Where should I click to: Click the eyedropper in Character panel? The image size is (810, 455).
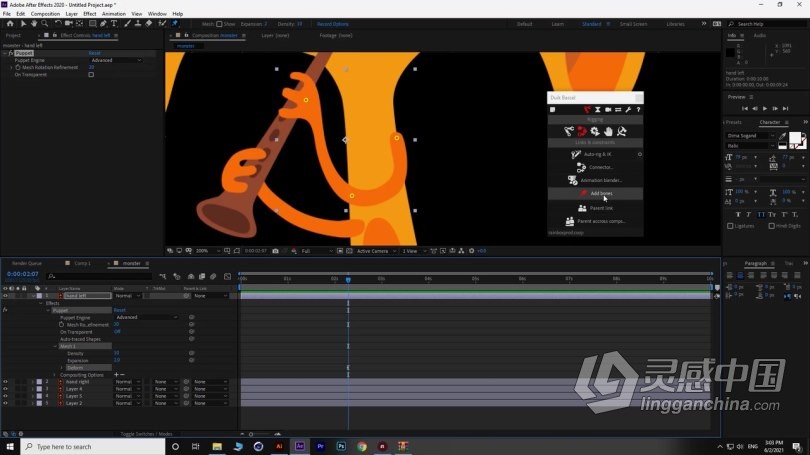pos(783,137)
